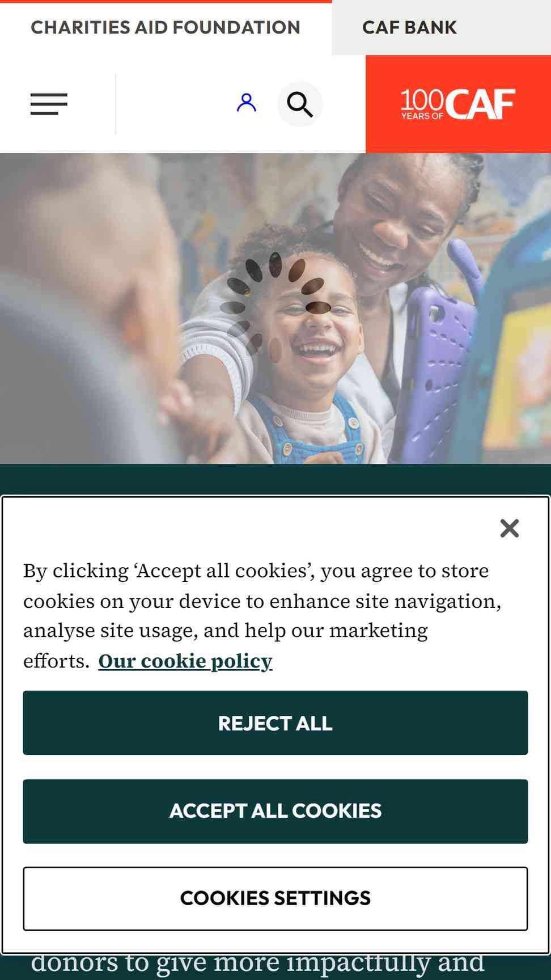The image size is (551, 980).
Task: Dismiss the cookie banner with X
Action: 510,528
